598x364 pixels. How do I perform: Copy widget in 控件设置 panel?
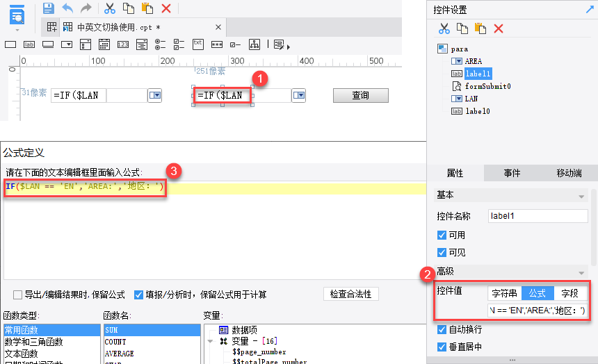pos(462,28)
